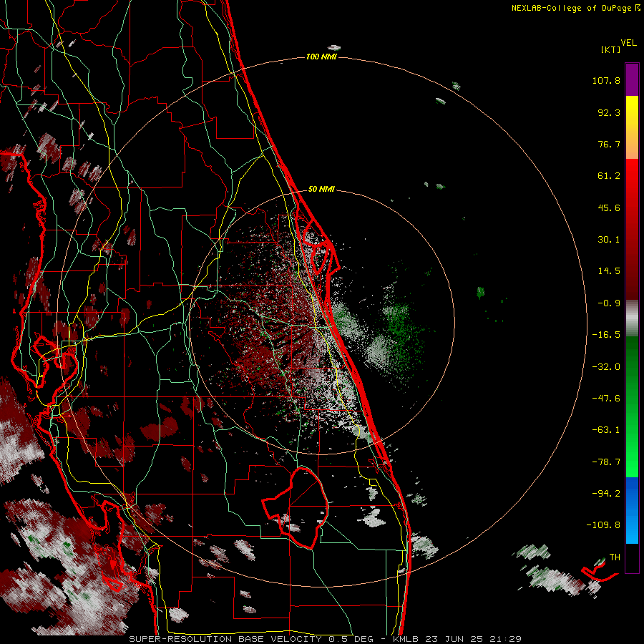
Task: Click the 76.7 color scale value
Action: point(609,144)
